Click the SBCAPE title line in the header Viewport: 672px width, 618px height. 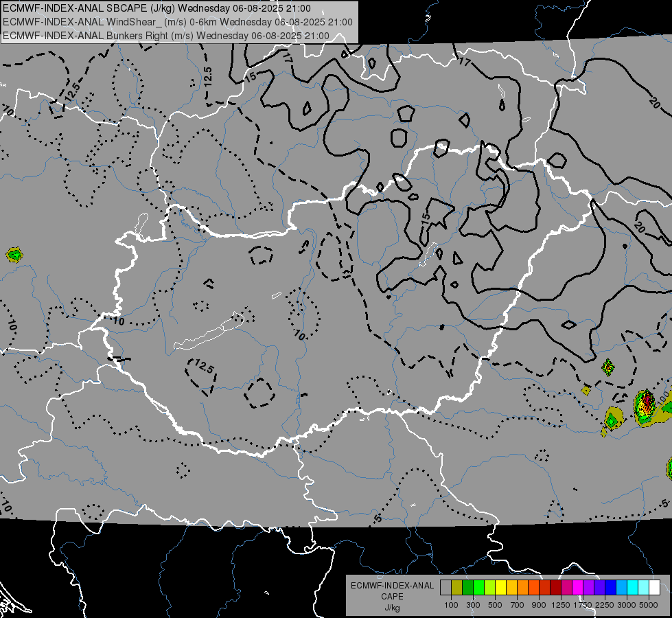coord(157,8)
